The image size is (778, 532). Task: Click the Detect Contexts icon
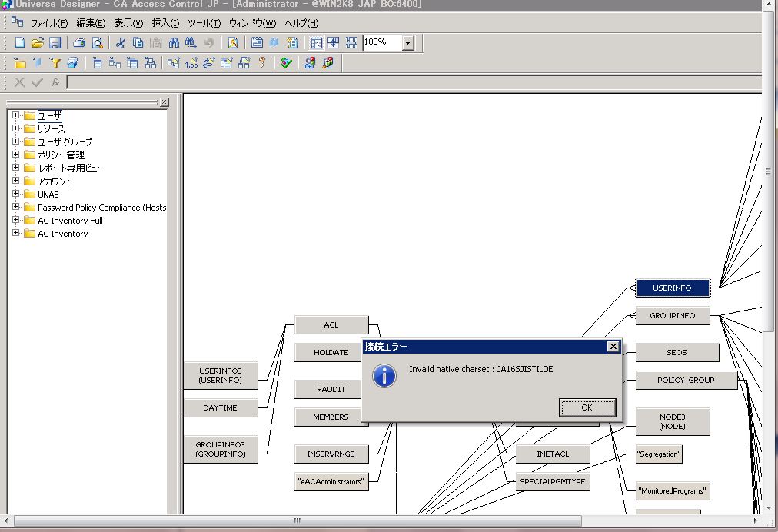(244, 63)
